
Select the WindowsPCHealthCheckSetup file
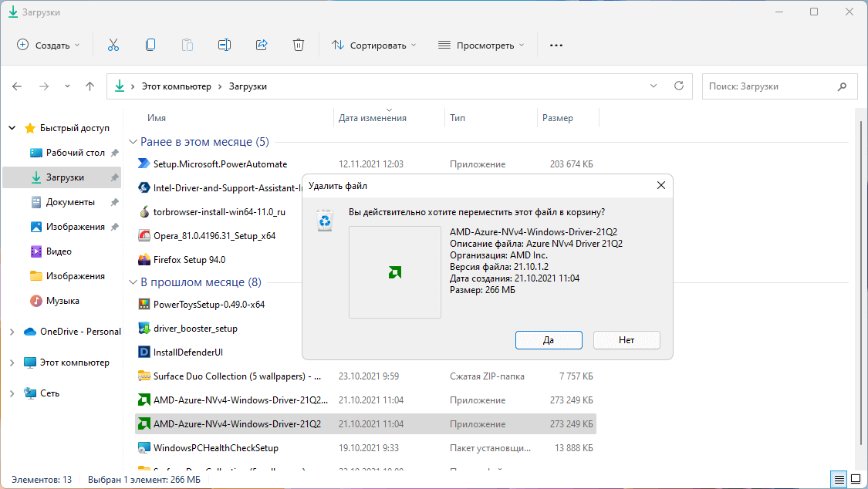[x=216, y=448]
